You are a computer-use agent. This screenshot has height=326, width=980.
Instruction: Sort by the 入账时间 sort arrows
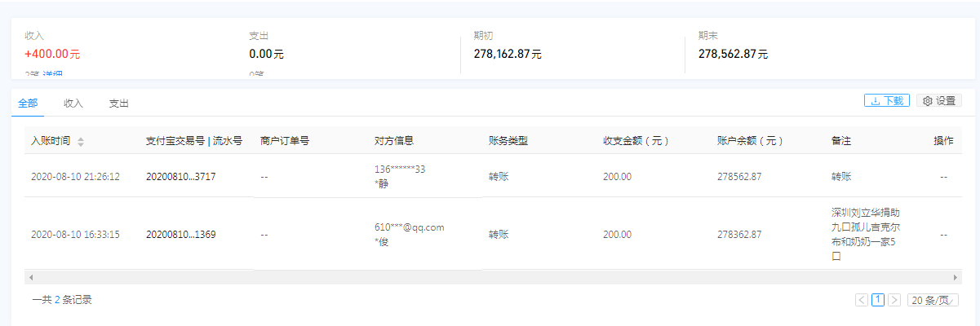pyautogui.click(x=81, y=142)
